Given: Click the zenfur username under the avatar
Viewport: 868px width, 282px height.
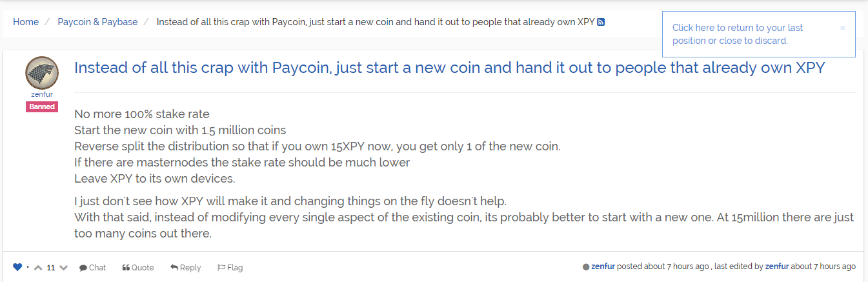Looking at the screenshot, I should click(x=42, y=94).
